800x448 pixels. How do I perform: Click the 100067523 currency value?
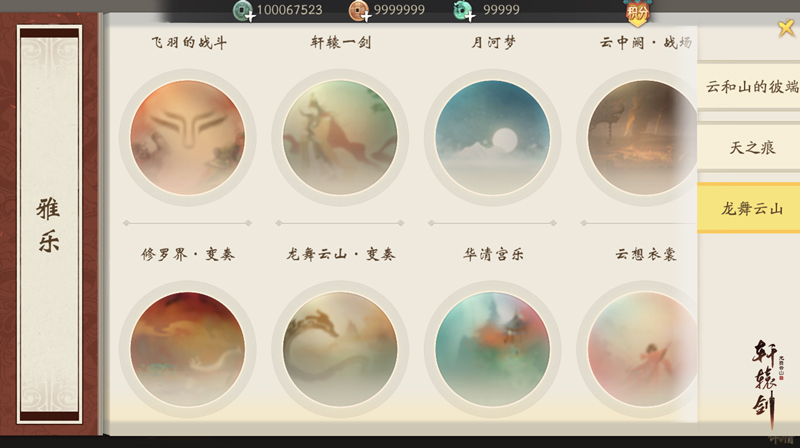[289, 10]
